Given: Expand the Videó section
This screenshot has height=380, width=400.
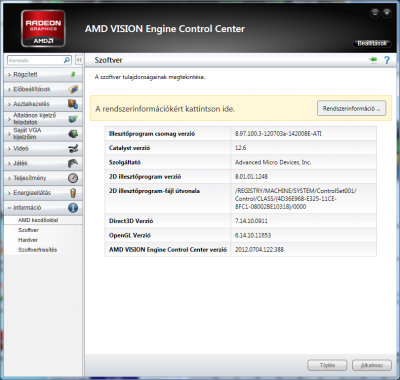Looking at the screenshot, I should [43, 148].
